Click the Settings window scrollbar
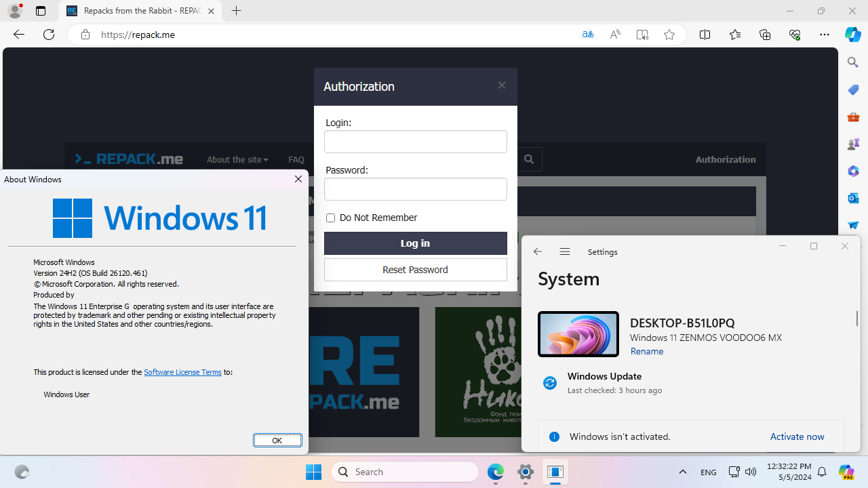 (857, 318)
